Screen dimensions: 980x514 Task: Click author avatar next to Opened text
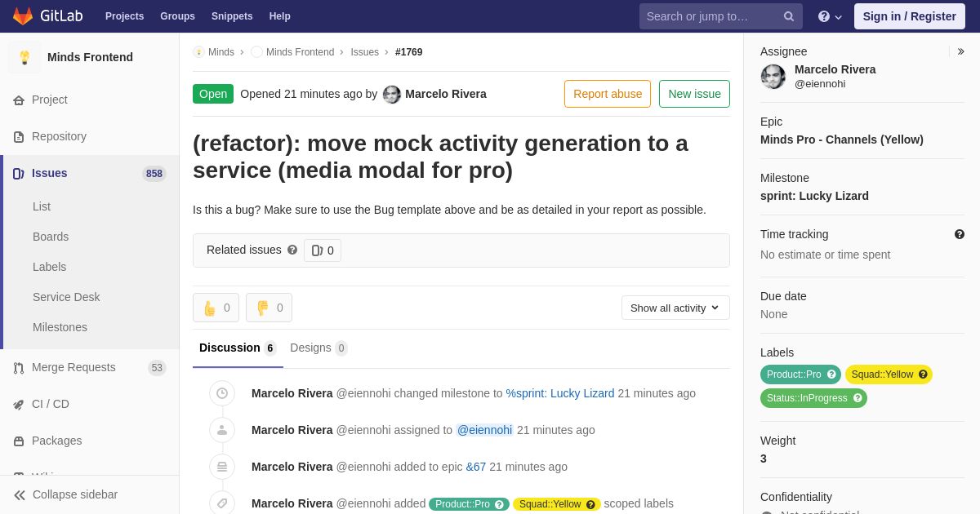click(x=392, y=94)
